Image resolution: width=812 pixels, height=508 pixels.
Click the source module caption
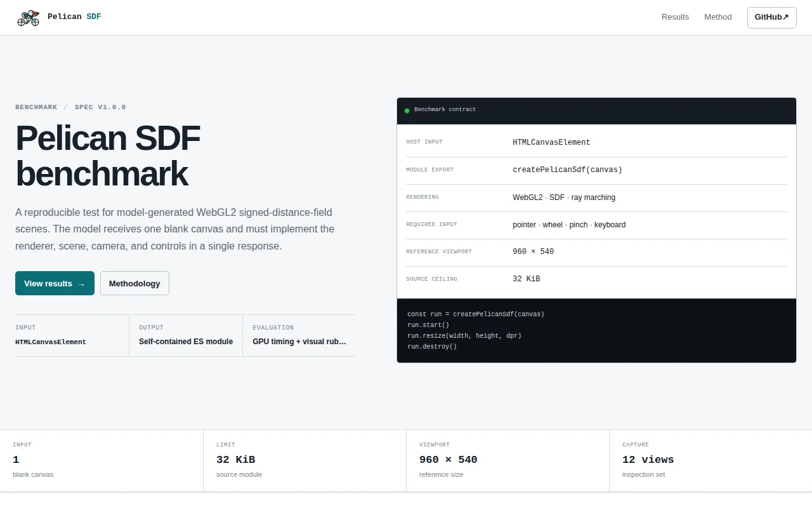pos(239,475)
